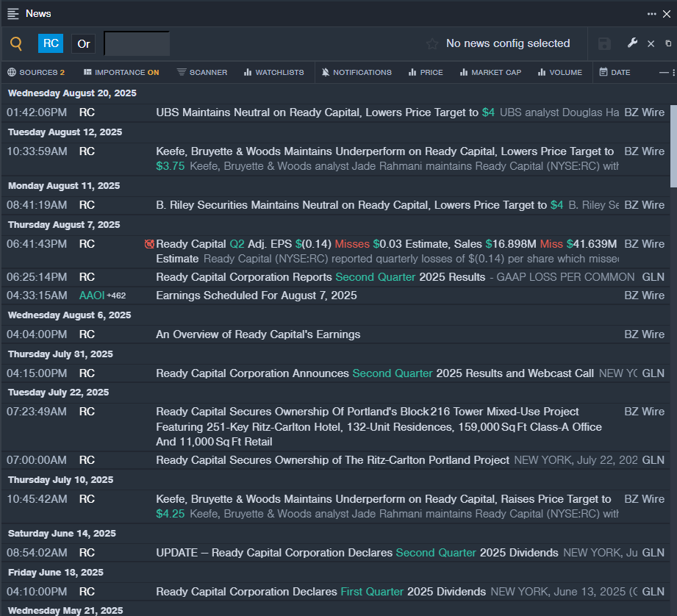Open B. Riley Securities Maintains Neutral headline
The image size is (677, 616).
(x=359, y=205)
